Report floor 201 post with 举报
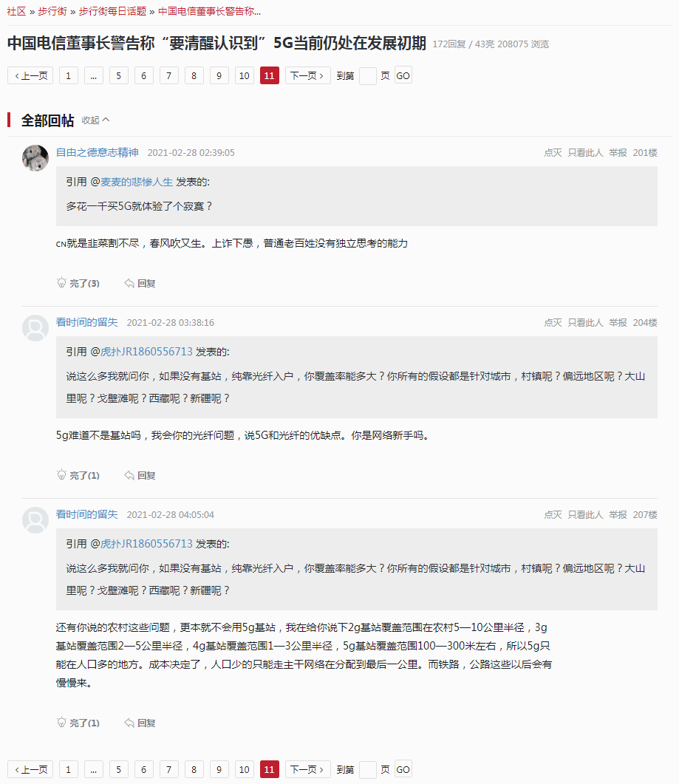This screenshot has height=784, width=679. (x=618, y=153)
